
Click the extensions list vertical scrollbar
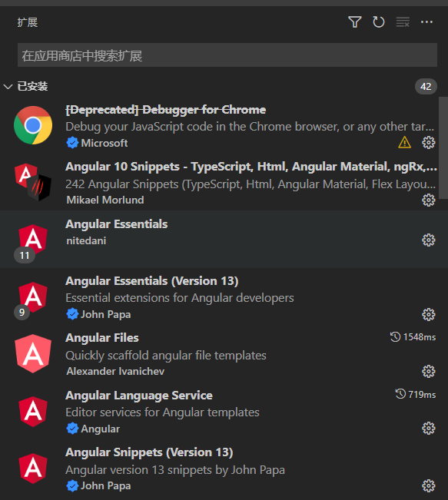pyautogui.click(x=443, y=148)
